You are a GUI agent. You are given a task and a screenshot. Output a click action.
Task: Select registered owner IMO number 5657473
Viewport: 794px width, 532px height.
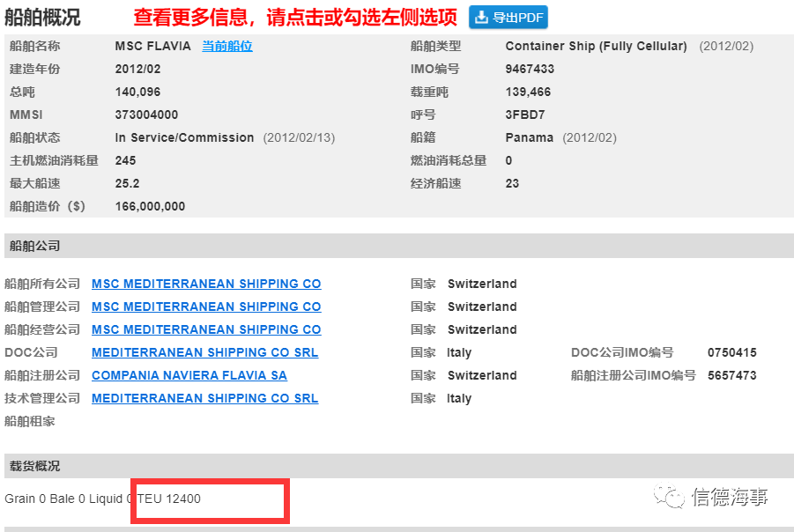click(732, 375)
